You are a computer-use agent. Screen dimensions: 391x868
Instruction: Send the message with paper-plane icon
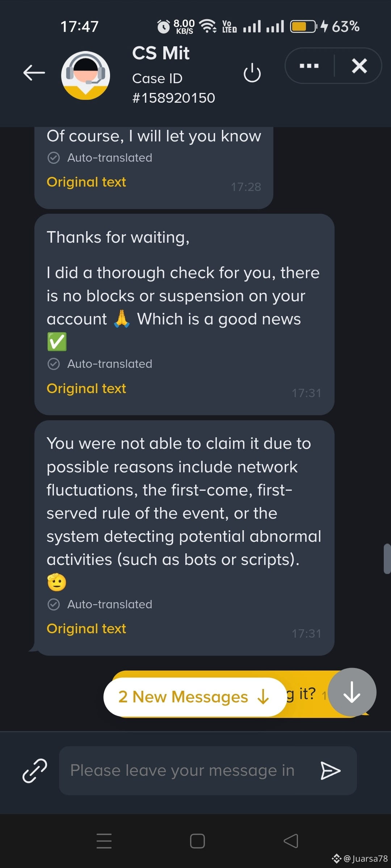[x=331, y=770]
